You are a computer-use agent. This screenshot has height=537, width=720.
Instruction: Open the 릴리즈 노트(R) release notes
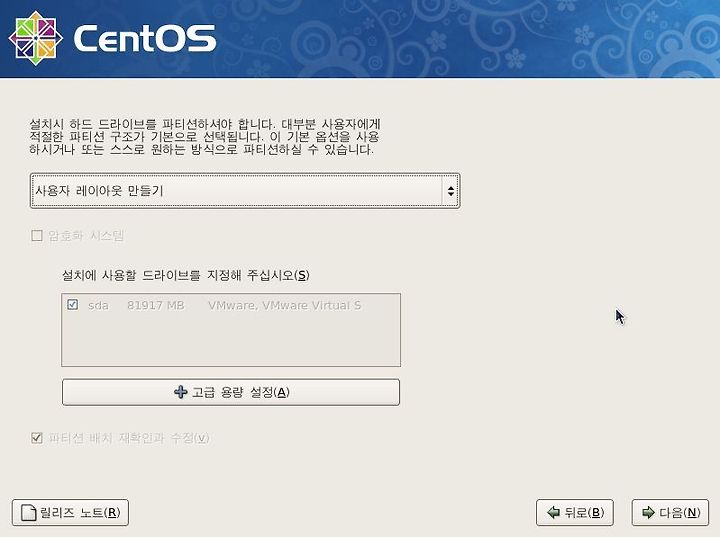(x=70, y=513)
